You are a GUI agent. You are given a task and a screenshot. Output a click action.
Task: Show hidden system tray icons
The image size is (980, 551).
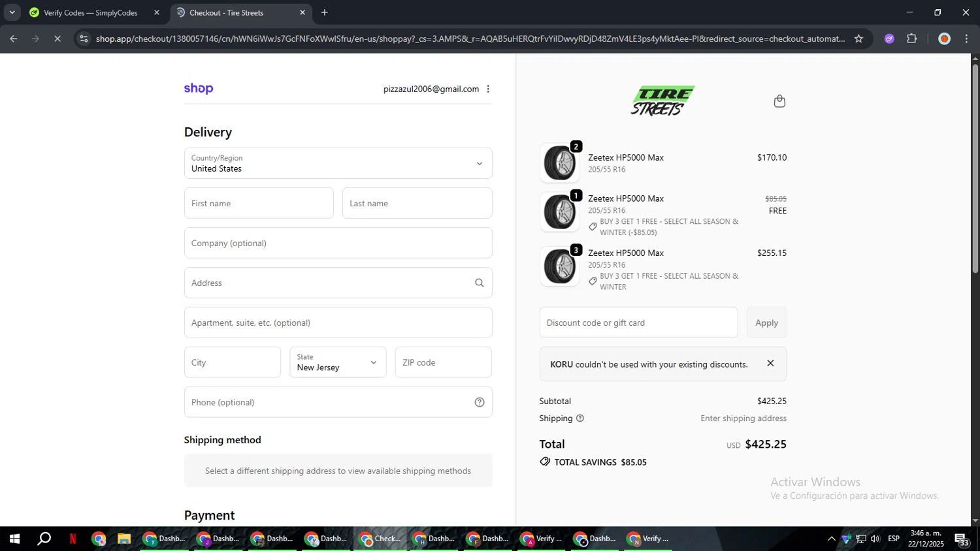tap(831, 539)
